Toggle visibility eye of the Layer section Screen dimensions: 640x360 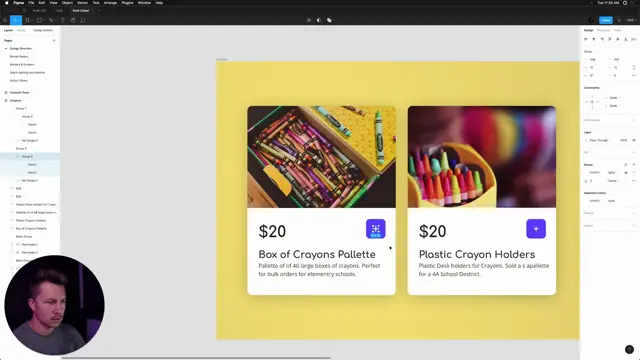[634, 140]
